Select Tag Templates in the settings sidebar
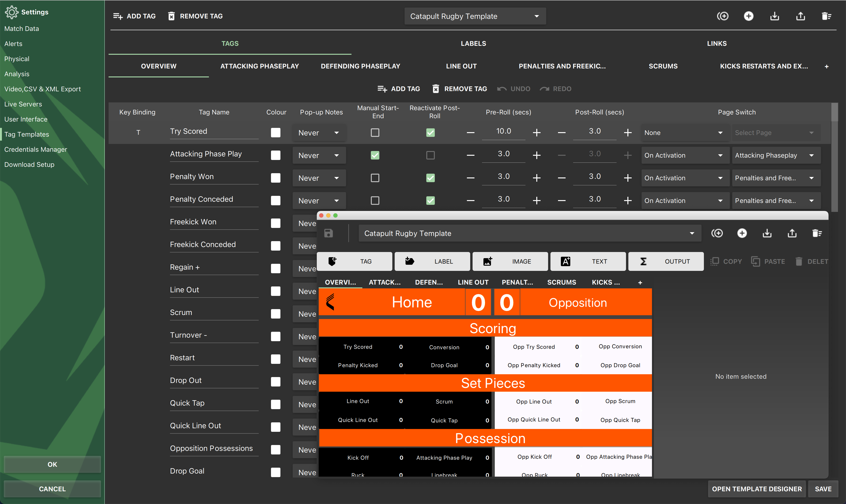This screenshot has width=846, height=504. click(27, 134)
